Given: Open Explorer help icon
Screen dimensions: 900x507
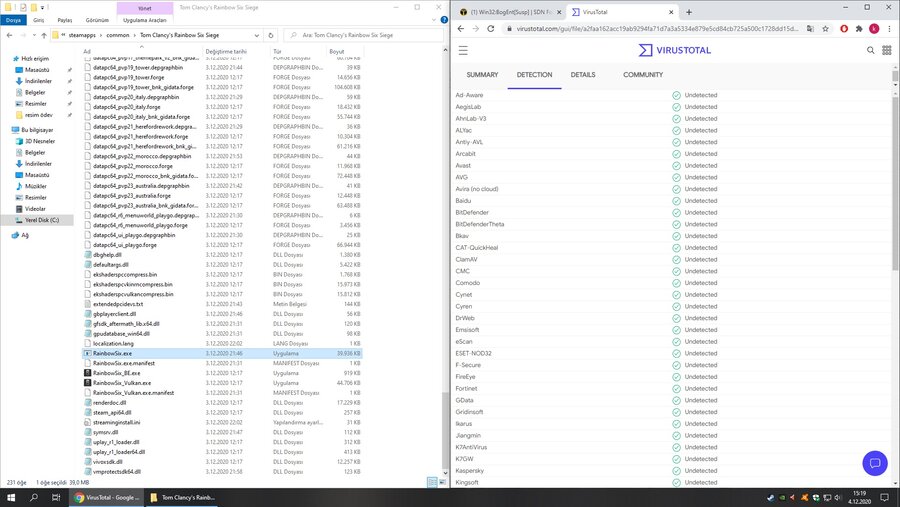Looking at the screenshot, I should coord(444,20).
